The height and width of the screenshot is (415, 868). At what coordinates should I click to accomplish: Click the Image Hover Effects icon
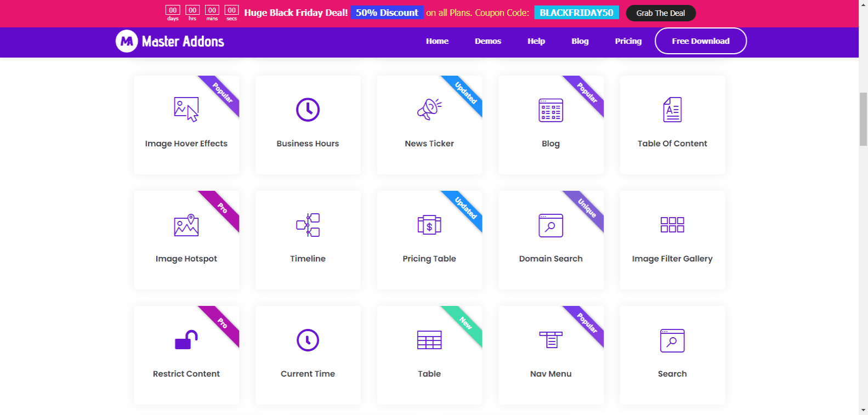(186, 110)
